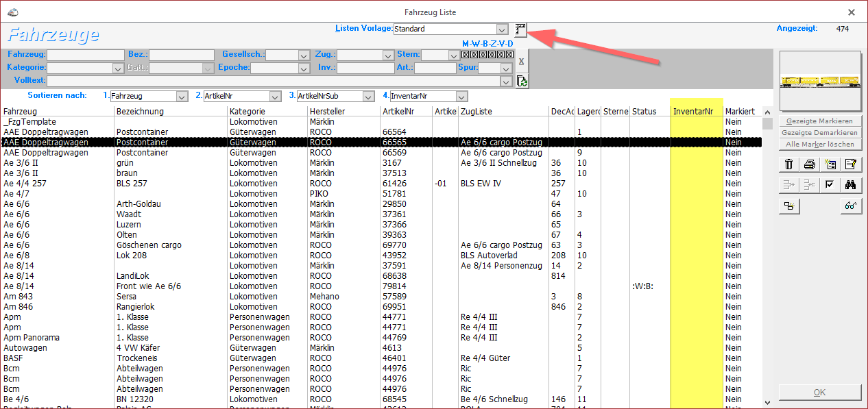Confirm with the OK button
Screen dimensions: 868x409
(820, 393)
